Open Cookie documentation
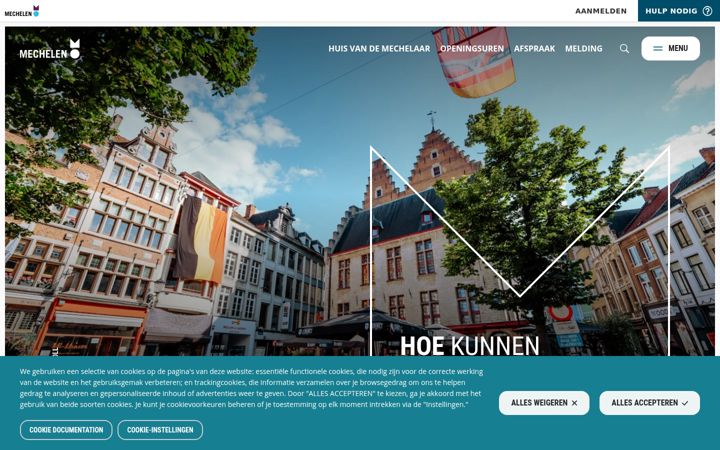The image size is (720, 450). [66, 430]
